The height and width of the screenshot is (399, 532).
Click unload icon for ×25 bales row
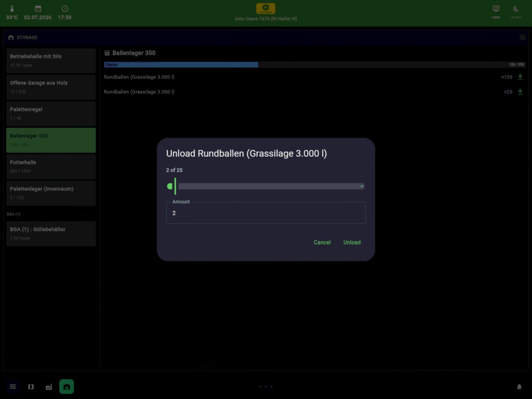point(520,92)
